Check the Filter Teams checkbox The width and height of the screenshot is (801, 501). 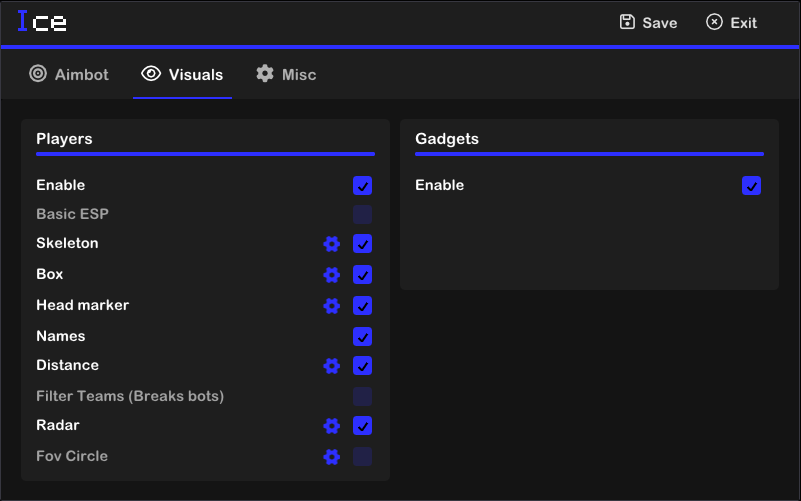(x=363, y=397)
